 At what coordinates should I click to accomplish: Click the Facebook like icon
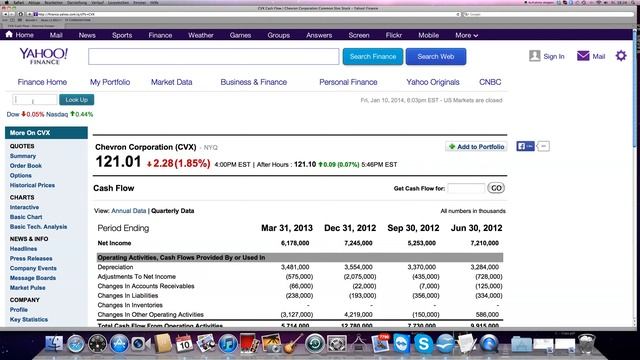[x=525, y=146]
